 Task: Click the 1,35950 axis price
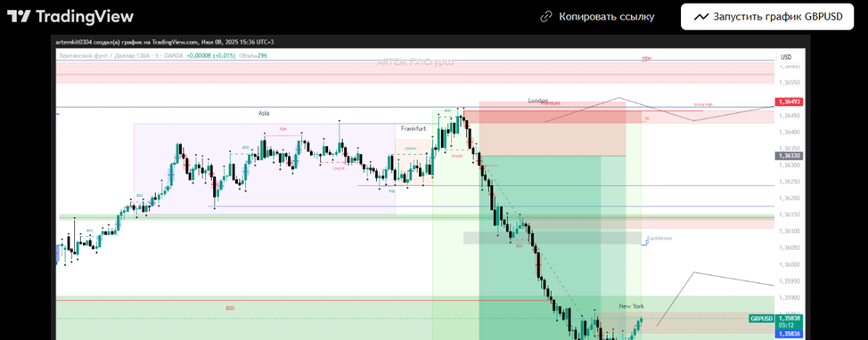coord(790,281)
